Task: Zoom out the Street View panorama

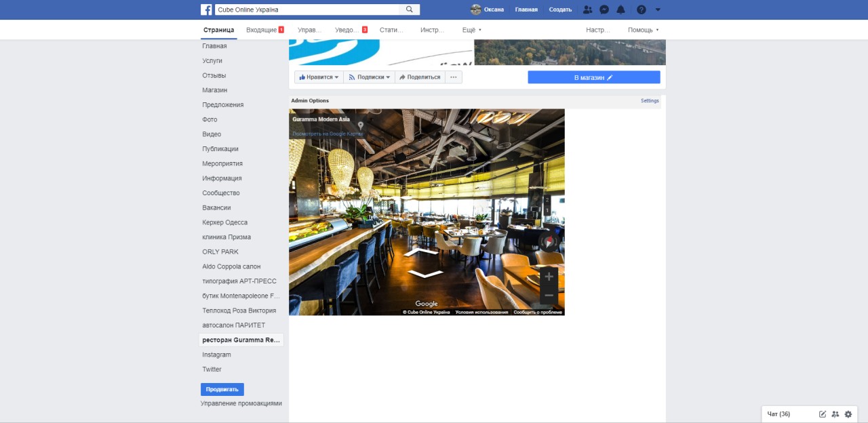Action: (549, 295)
